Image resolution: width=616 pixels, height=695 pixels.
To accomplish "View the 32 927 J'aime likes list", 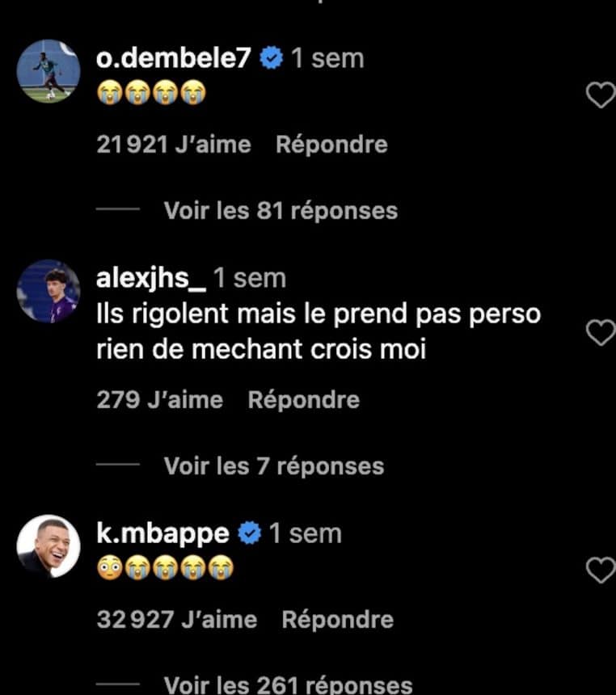I will (x=176, y=620).
